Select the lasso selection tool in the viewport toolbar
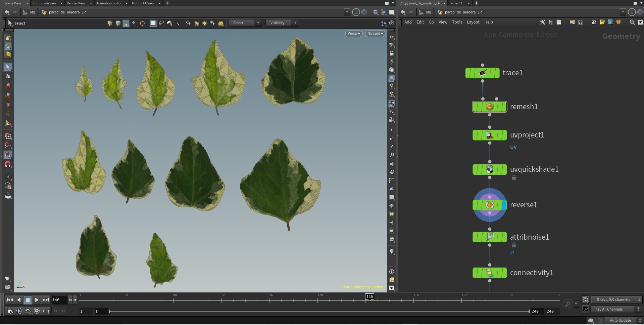The width and height of the screenshot is (644, 325). (x=161, y=23)
